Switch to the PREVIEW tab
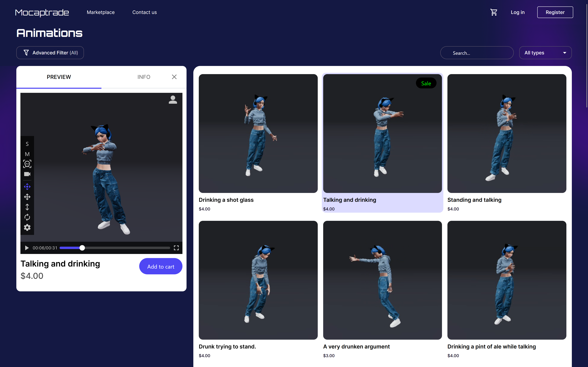 click(x=59, y=77)
